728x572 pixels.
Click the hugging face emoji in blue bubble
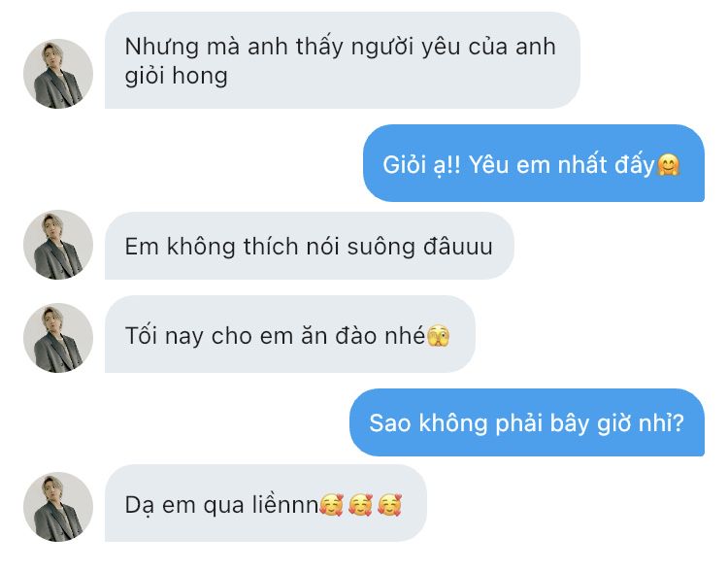click(x=669, y=164)
